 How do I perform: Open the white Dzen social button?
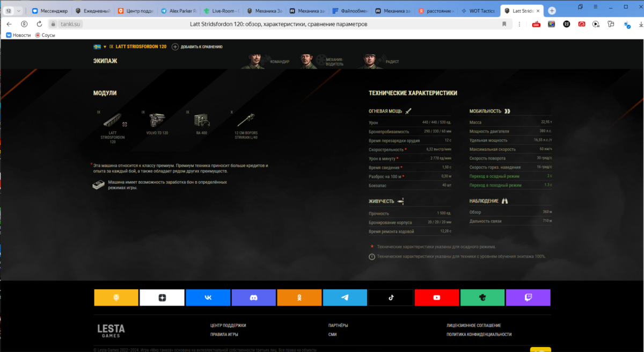[x=162, y=297]
